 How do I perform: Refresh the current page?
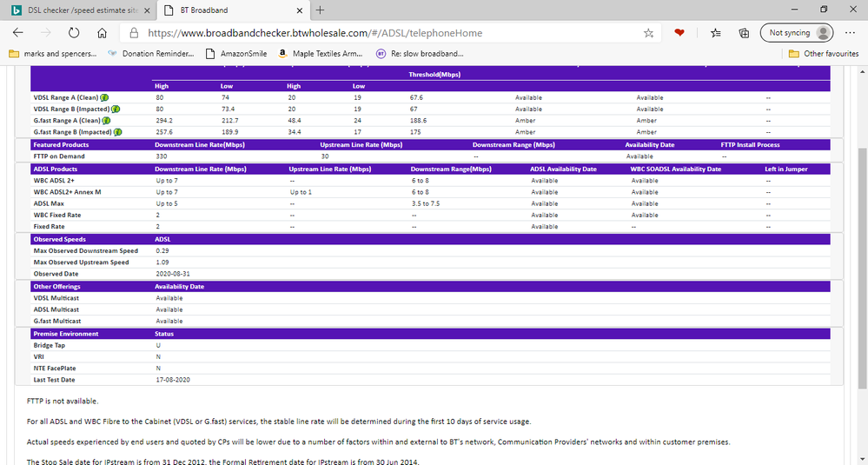[74, 33]
